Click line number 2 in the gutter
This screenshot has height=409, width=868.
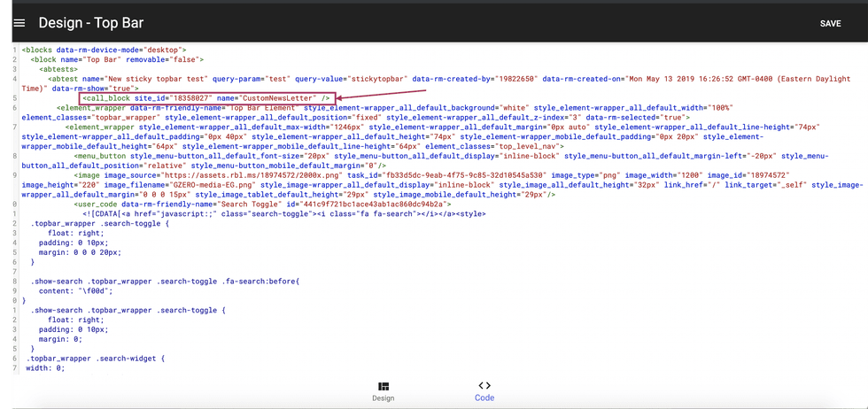[x=16, y=59]
